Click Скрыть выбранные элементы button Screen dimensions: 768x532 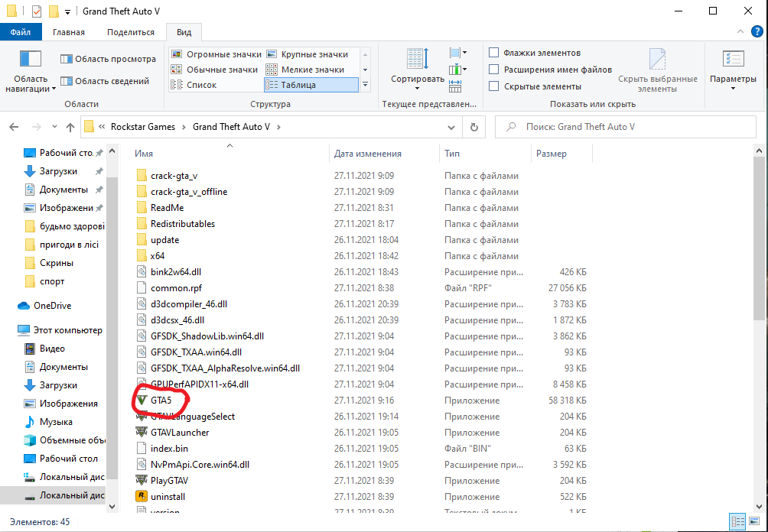coord(657,70)
